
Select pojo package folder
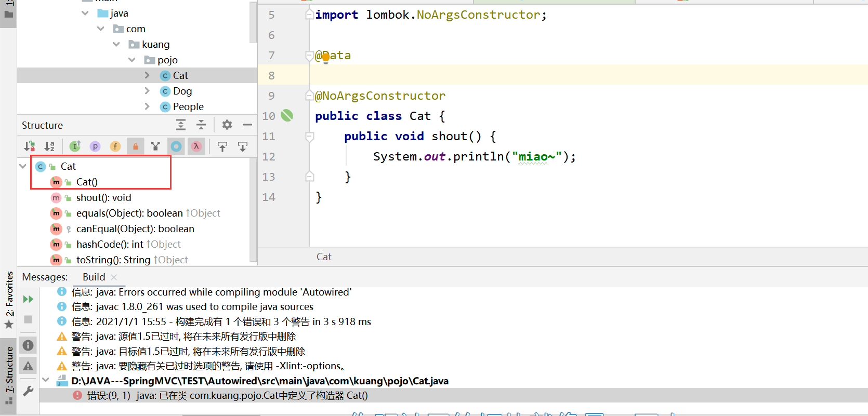click(167, 60)
